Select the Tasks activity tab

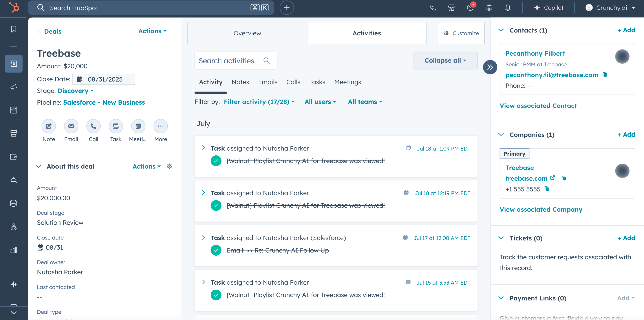coord(317,82)
